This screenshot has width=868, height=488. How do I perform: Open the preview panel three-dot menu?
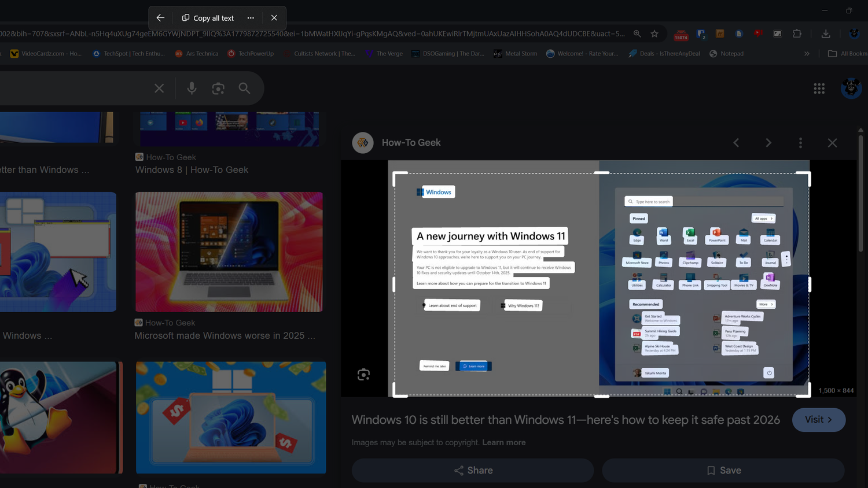800,143
